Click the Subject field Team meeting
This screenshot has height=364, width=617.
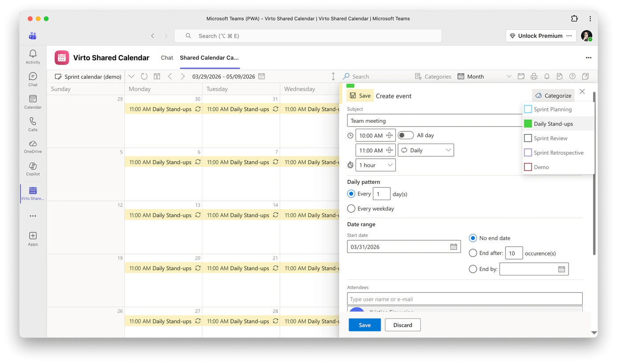click(x=435, y=120)
